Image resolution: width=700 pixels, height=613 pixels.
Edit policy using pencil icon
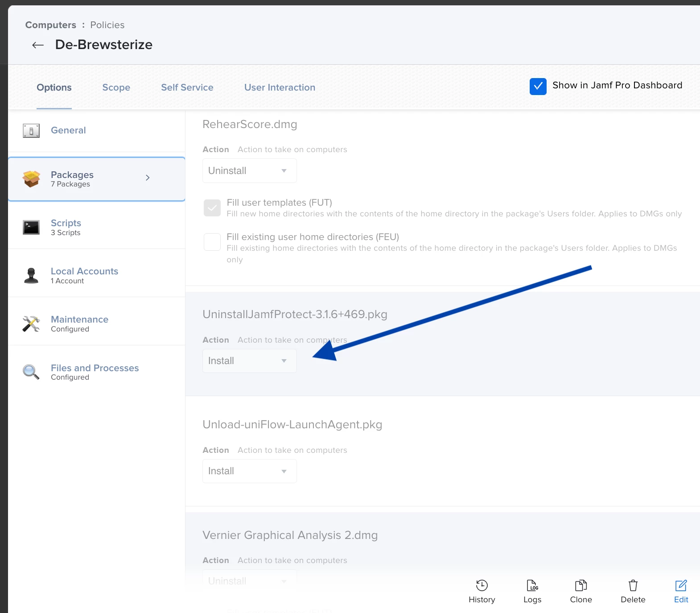(681, 585)
